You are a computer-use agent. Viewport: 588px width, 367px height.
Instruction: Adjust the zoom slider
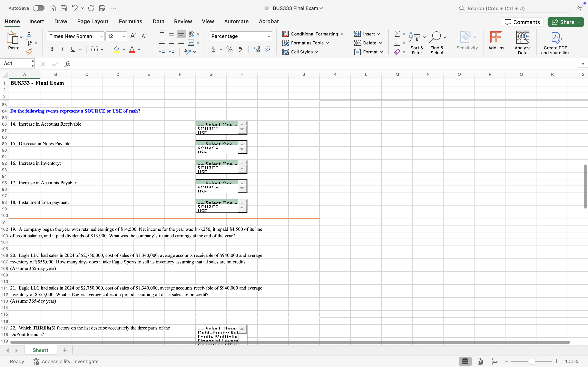coord(531,361)
